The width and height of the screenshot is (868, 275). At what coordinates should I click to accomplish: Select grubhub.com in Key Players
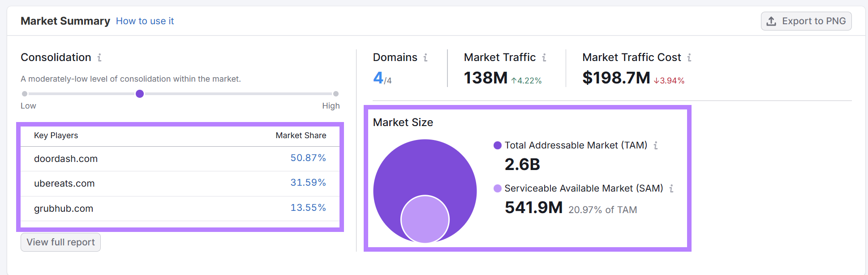point(64,209)
